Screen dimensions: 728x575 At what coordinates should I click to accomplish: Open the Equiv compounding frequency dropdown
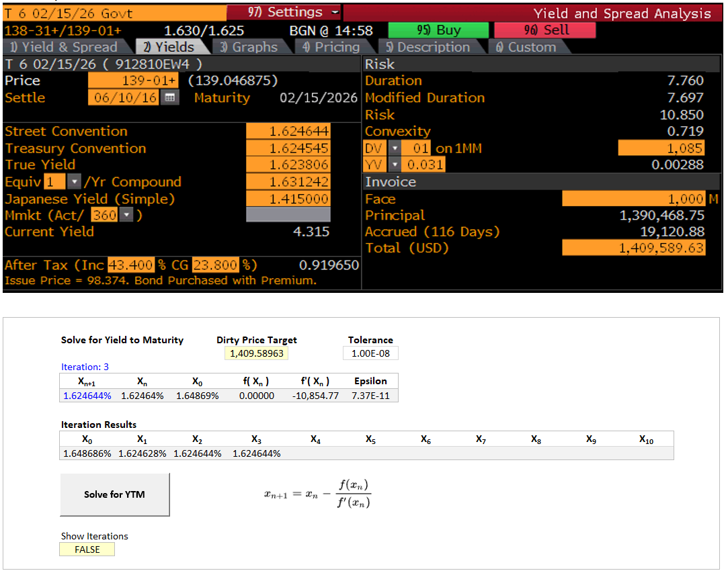(75, 181)
